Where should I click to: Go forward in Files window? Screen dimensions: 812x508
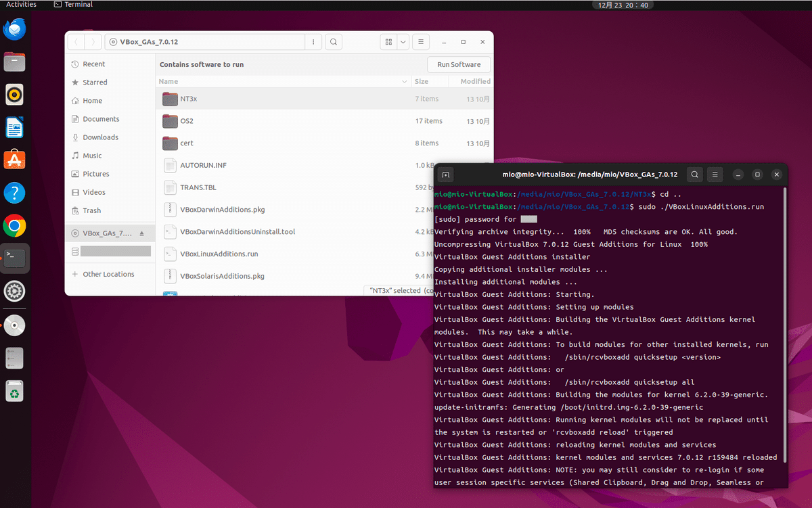[x=93, y=42]
